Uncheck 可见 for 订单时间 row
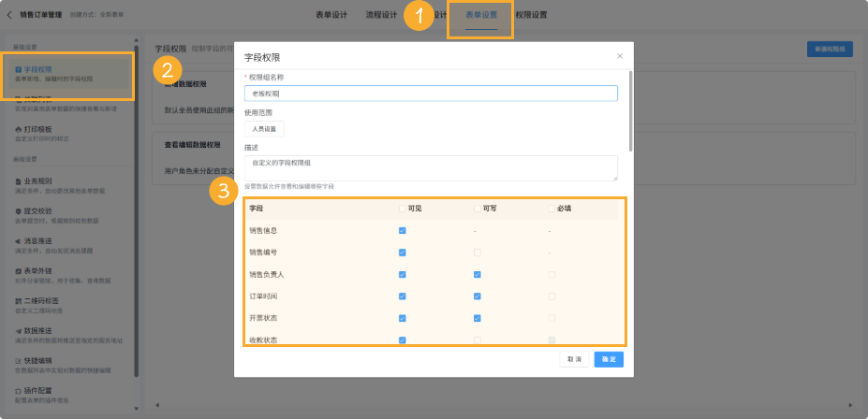 pos(403,296)
